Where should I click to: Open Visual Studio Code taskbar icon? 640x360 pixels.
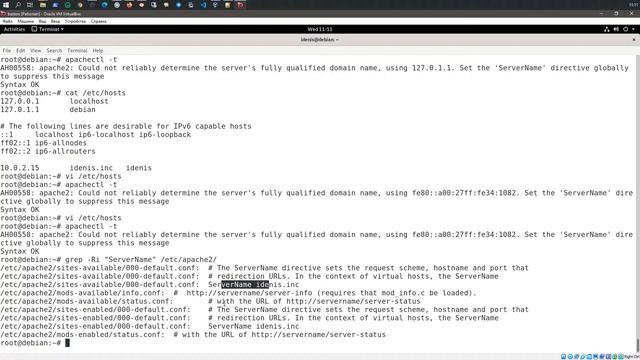click(x=203, y=5)
